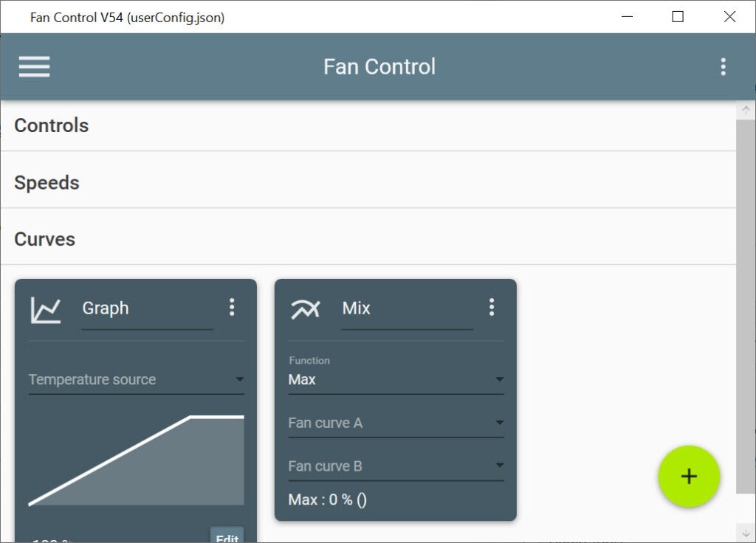Open the Mix card three-dot menu
This screenshot has height=543, width=756.
[492, 307]
